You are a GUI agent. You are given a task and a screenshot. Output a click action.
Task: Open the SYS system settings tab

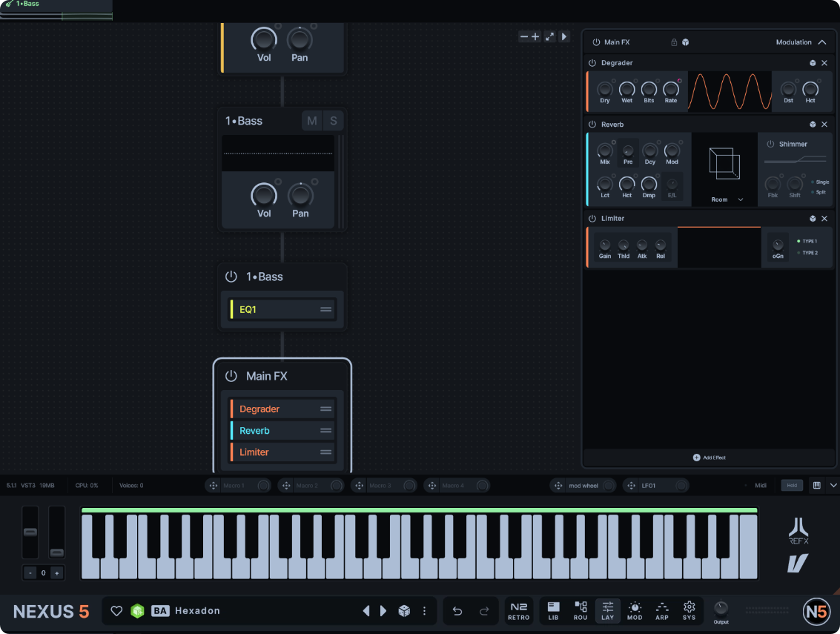tap(689, 610)
